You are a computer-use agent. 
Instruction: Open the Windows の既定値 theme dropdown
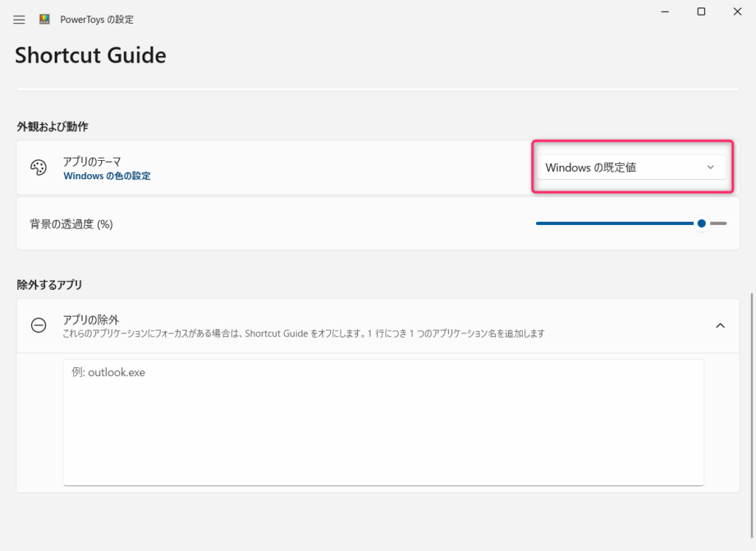[x=631, y=167]
